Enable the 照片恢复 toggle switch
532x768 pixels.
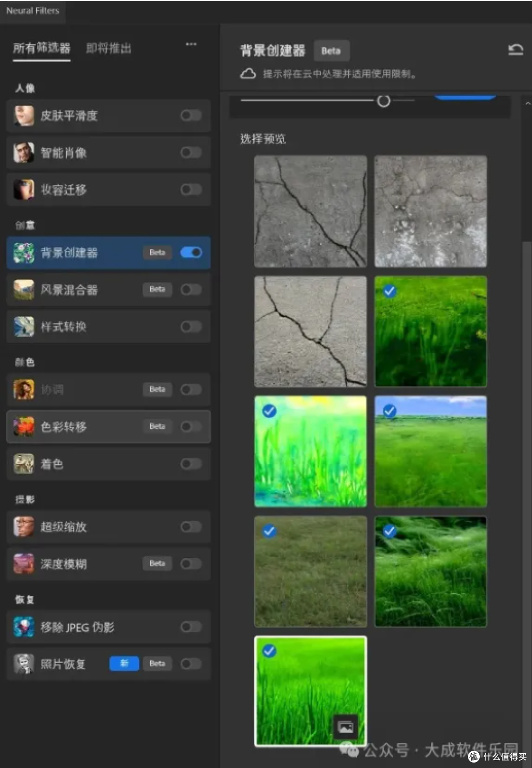coord(191,664)
